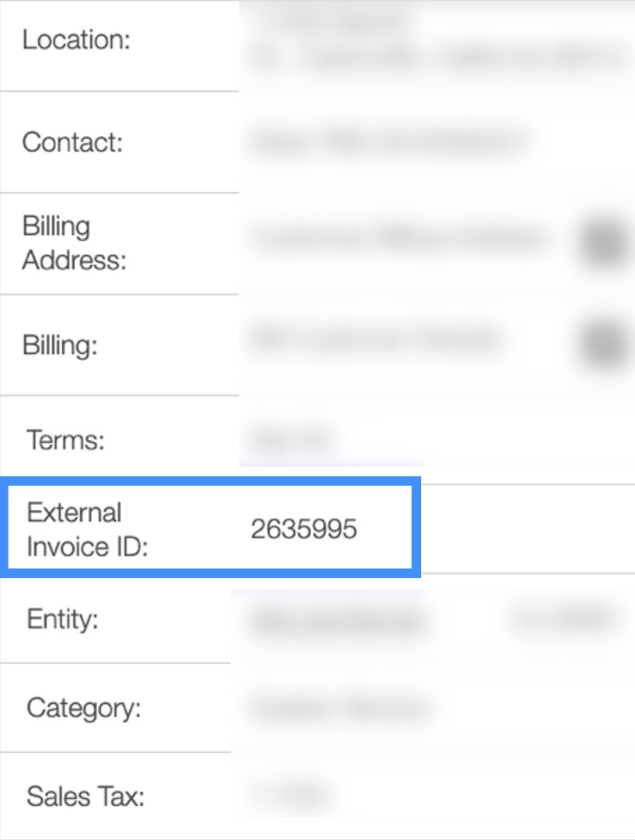Click the Category label
635x840 pixels.
(83, 709)
